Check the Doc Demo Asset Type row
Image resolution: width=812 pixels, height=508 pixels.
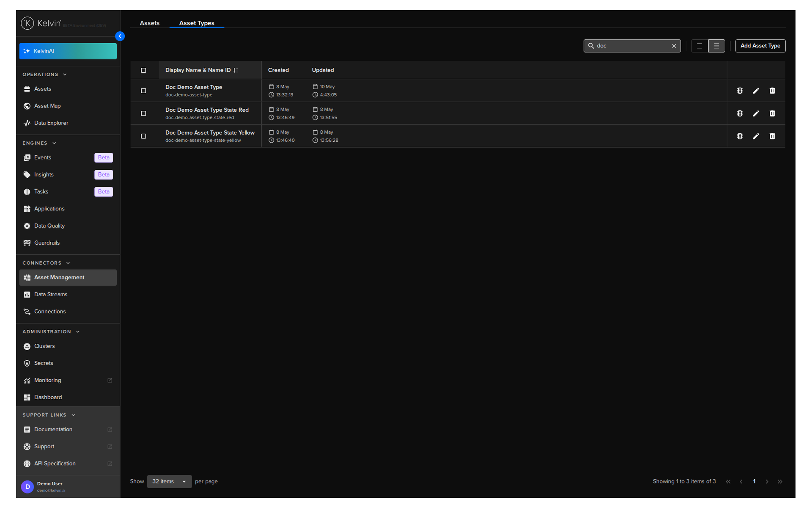[143, 91]
